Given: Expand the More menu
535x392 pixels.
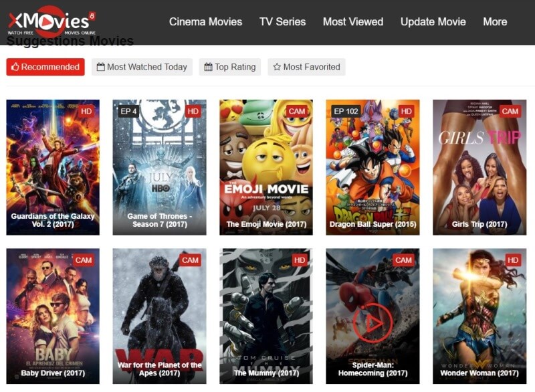Looking at the screenshot, I should point(494,21).
